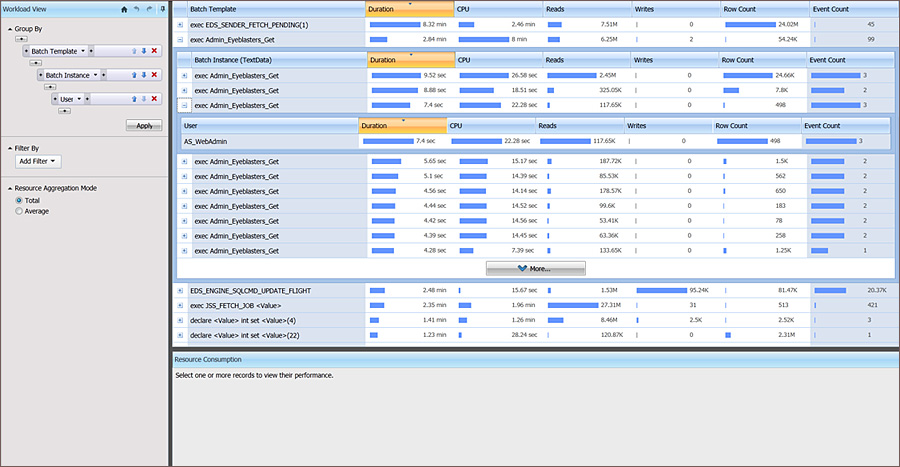Move Batch Instance grouping down

[x=144, y=75]
